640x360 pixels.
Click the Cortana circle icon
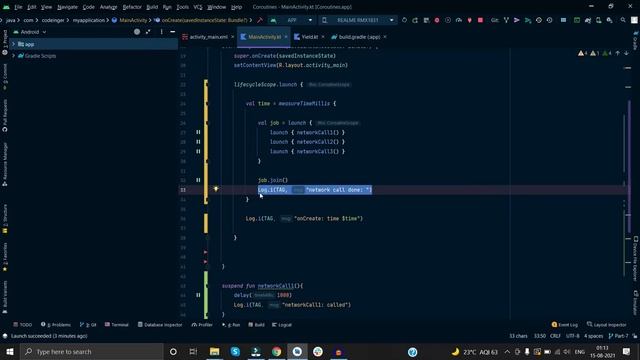click(x=173, y=351)
